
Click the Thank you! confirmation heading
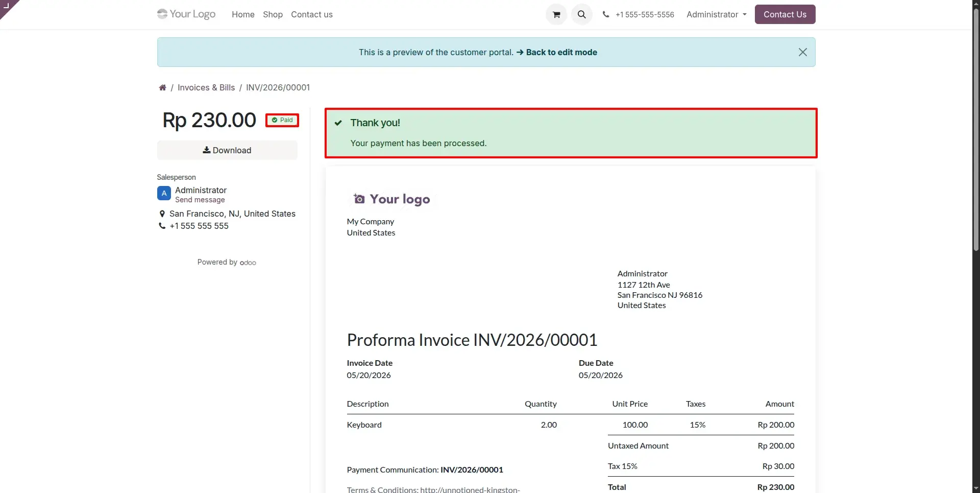point(375,123)
